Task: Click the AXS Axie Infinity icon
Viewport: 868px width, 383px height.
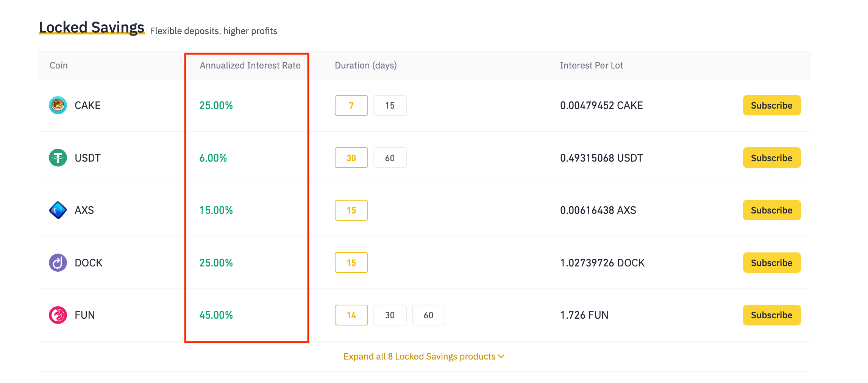Action: tap(57, 210)
